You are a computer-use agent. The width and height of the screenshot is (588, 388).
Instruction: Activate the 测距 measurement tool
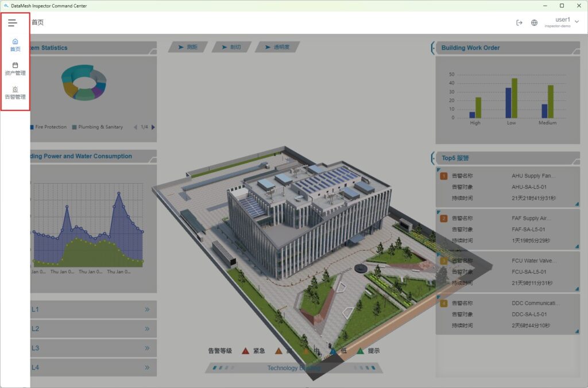click(187, 47)
